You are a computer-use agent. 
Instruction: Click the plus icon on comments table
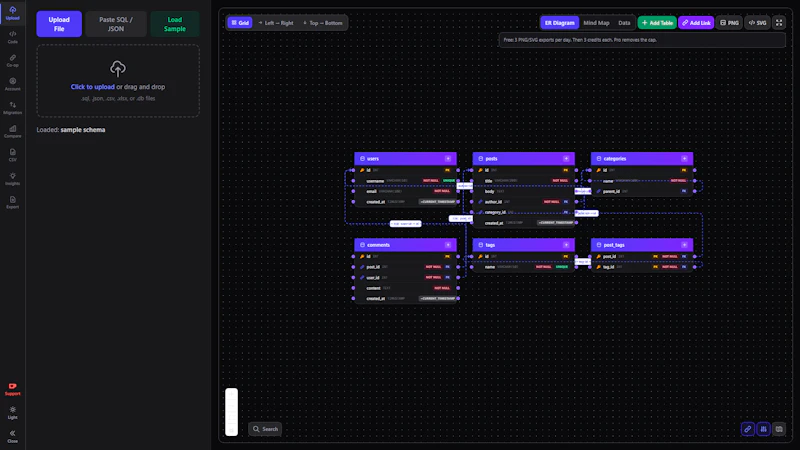click(448, 245)
